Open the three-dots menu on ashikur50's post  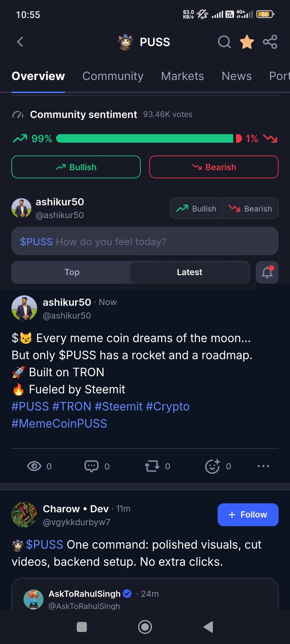point(263,466)
